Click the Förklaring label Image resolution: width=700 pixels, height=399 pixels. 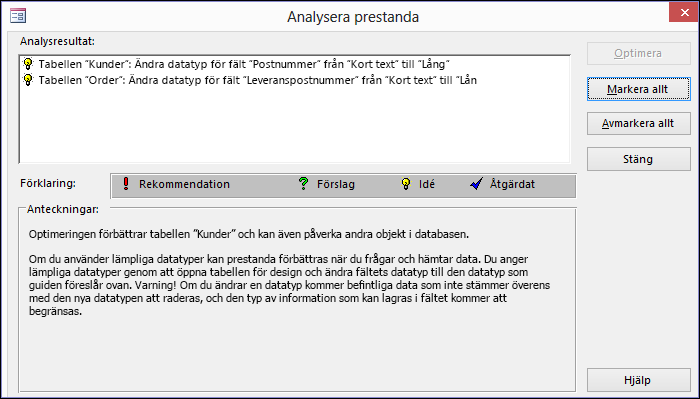pos(48,183)
